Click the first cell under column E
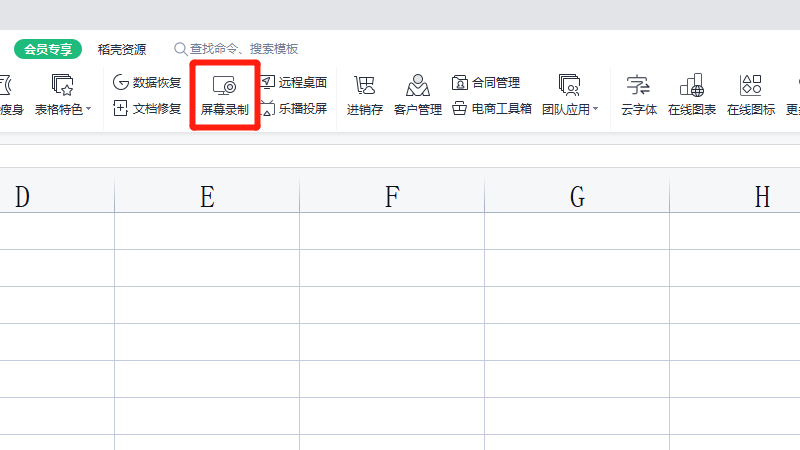The image size is (800, 450). 207,231
